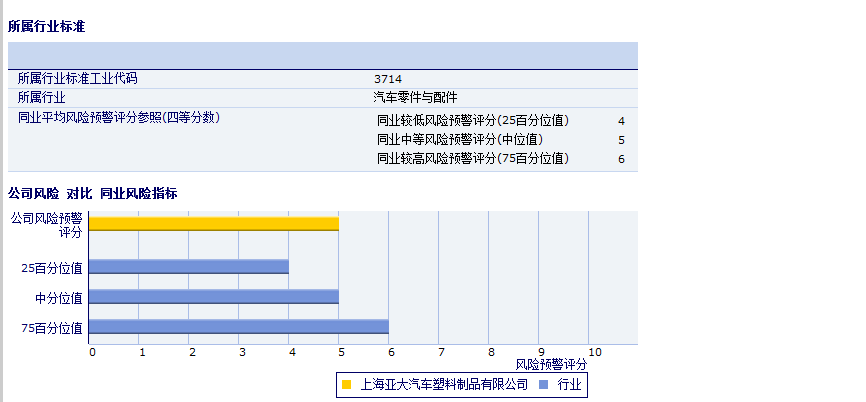This screenshot has width=866, height=402.
Task: Click the 公司风险预警评分 chart axis label
Action: tap(46, 225)
